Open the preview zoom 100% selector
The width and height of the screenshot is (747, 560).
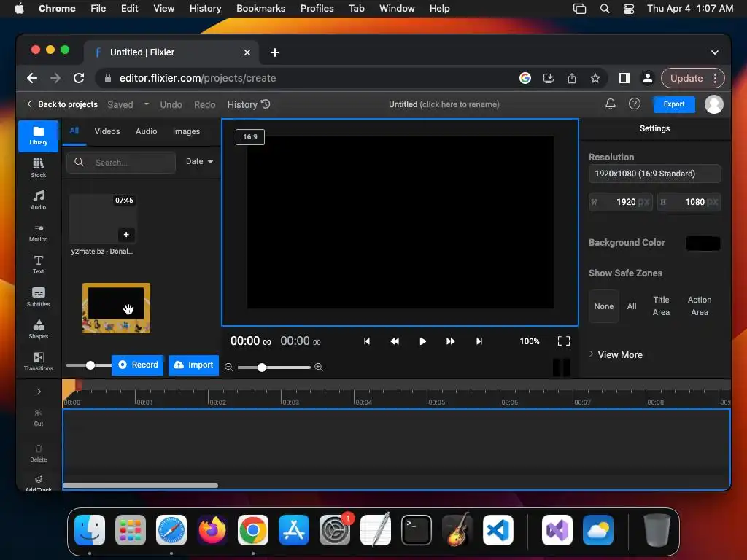pyautogui.click(x=530, y=341)
